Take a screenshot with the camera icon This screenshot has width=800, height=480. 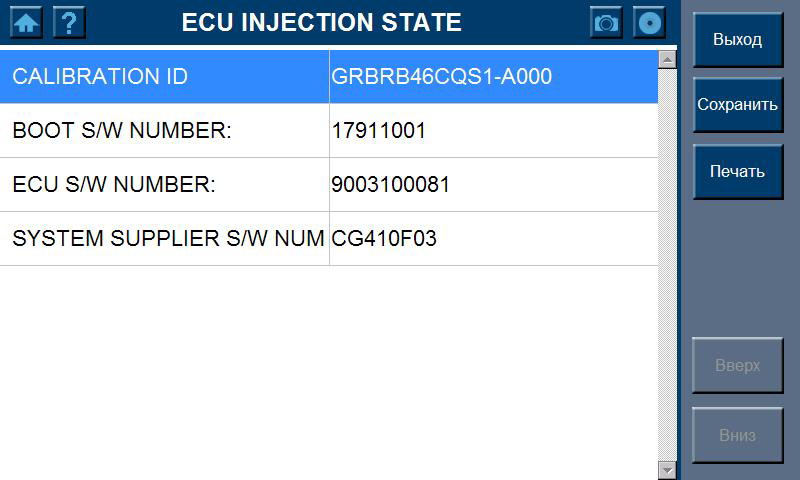pos(606,22)
